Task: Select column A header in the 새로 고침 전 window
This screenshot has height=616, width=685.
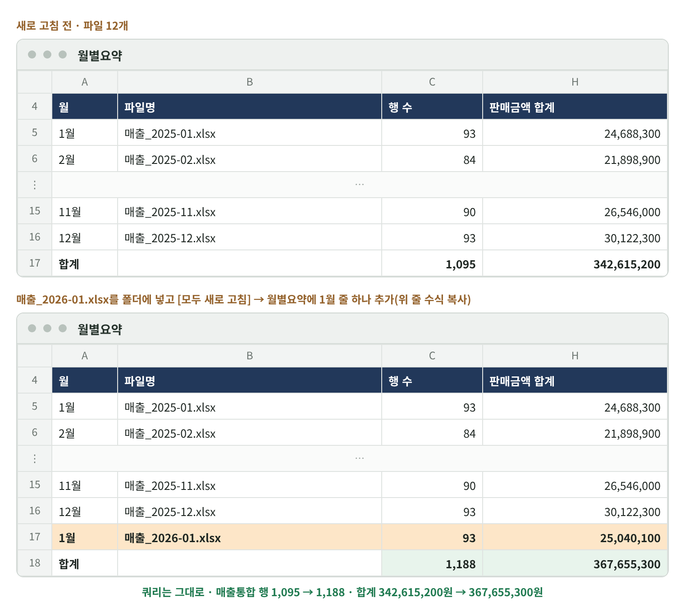Action: pos(85,82)
